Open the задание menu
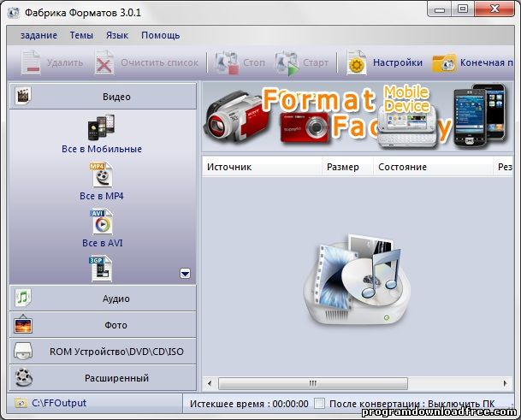 click(38, 35)
